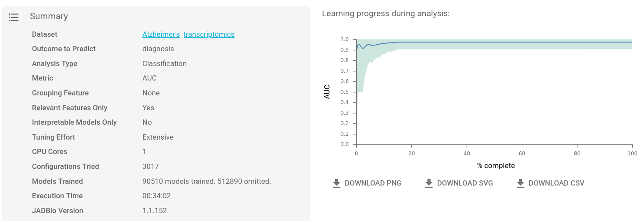Click the Tuning Effort value "Extensive"
Viewport: 644px width, 221px height.
tap(158, 137)
